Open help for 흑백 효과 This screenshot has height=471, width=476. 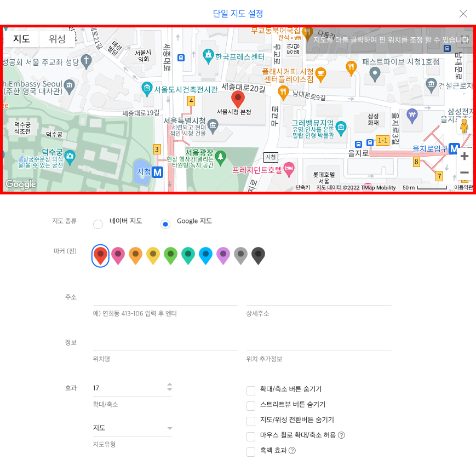click(292, 450)
